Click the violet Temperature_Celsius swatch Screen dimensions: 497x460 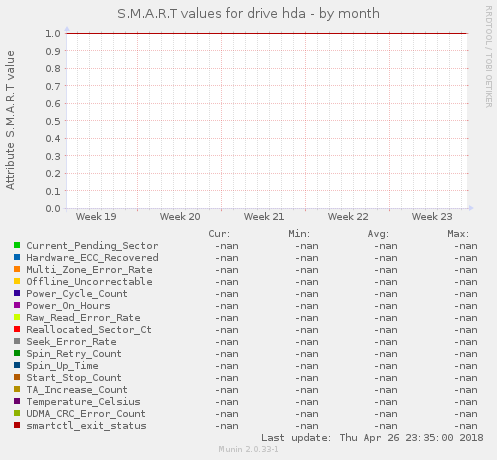point(17,401)
